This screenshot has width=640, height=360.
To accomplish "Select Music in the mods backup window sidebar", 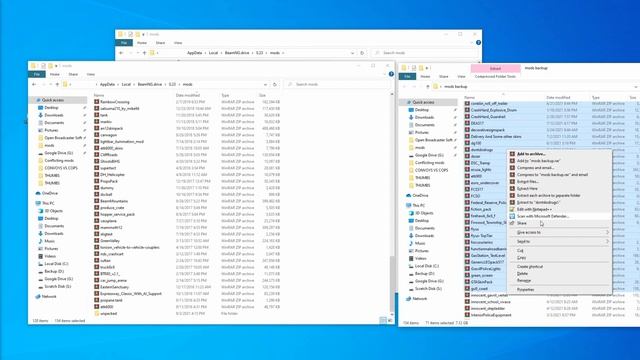I will pos(420,243).
